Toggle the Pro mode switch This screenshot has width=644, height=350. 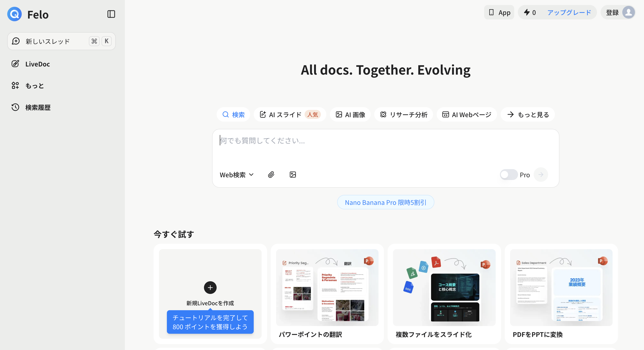509,175
